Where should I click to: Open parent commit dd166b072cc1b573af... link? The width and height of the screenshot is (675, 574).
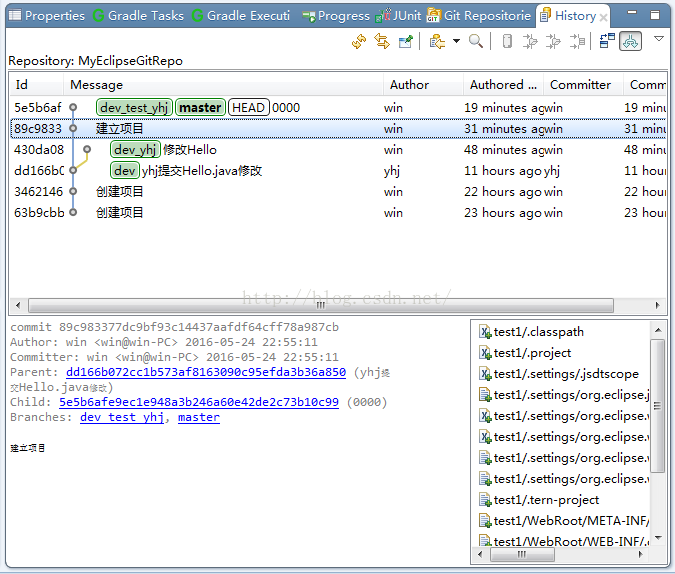(206, 372)
